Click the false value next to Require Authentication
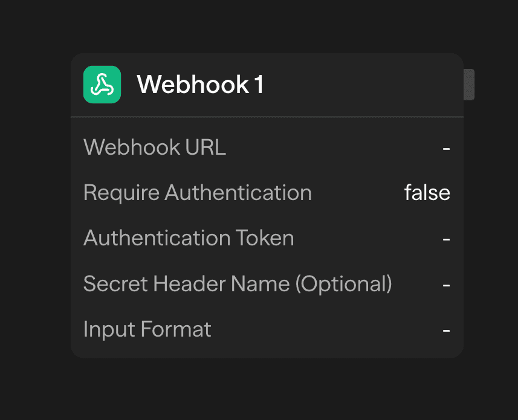The width and height of the screenshot is (518, 420). [427, 192]
